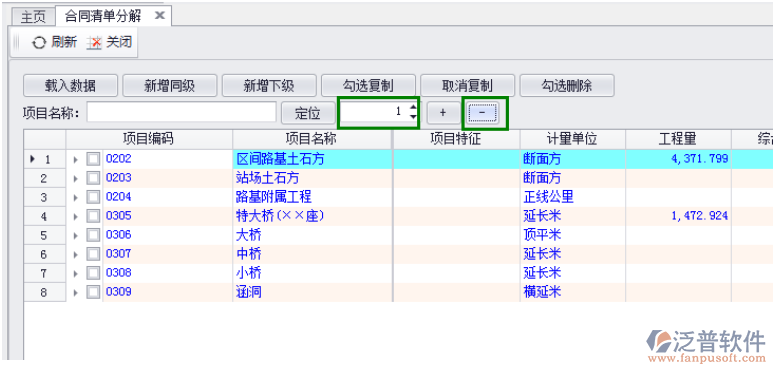Decrease level with spinner down arrow
776x374 pixels.
tap(413, 118)
